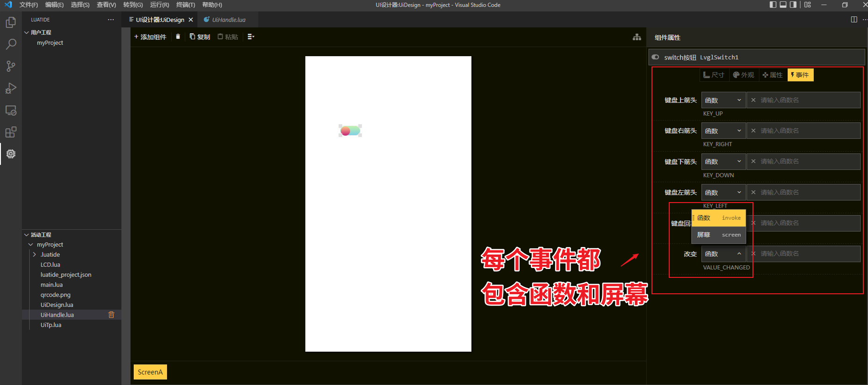Open LCD.lua in file tree
This screenshot has width=868, height=385.
point(50,264)
